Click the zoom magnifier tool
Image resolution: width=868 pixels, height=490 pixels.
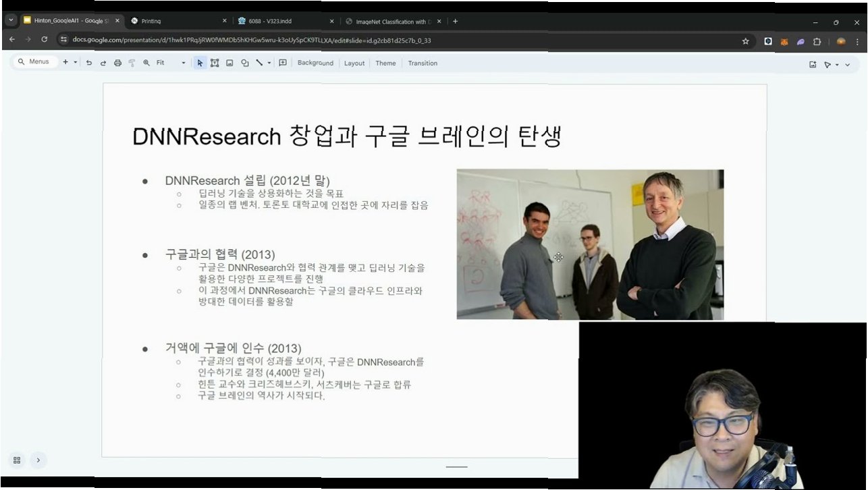[x=146, y=63]
